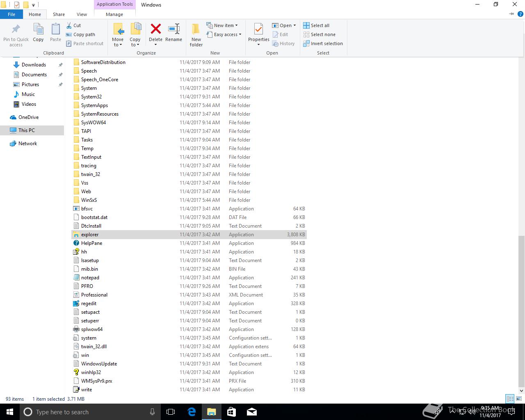This screenshot has width=525, height=420.
Task: Click the Application Tools contextual tab
Action: [x=114, y=4]
